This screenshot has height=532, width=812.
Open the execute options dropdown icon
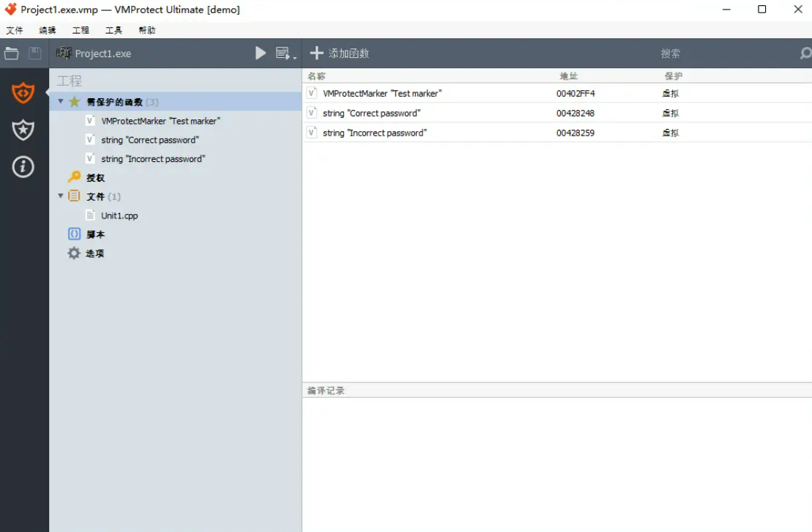point(286,53)
